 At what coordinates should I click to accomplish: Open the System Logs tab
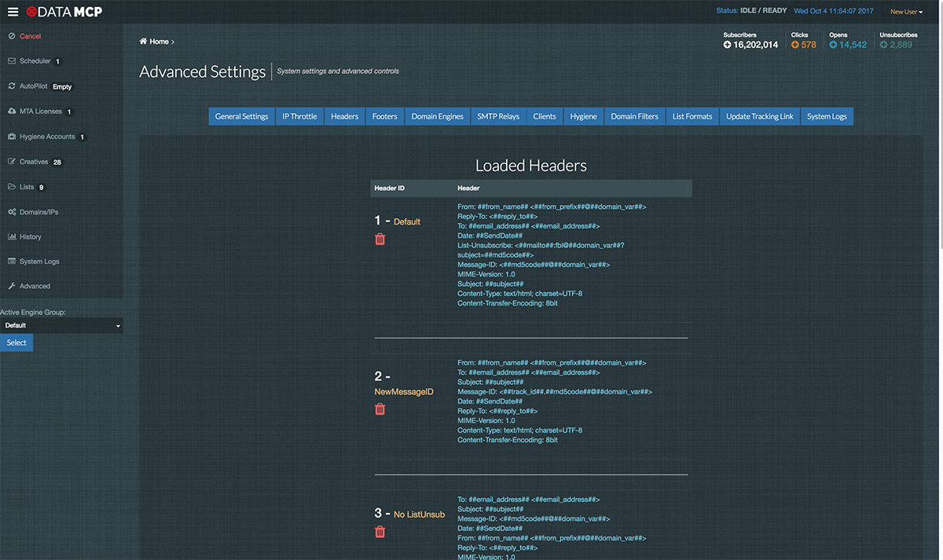tap(827, 116)
